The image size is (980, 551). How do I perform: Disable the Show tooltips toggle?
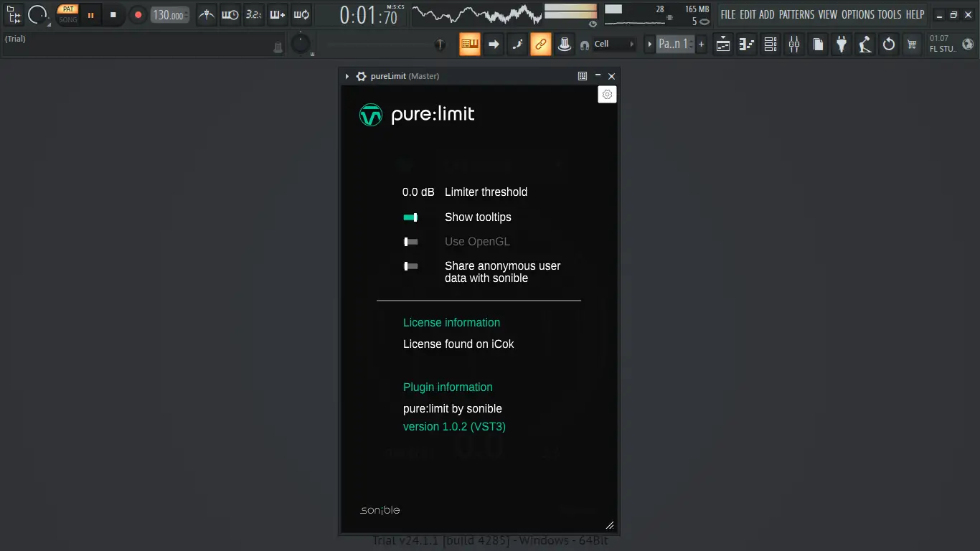tap(410, 217)
